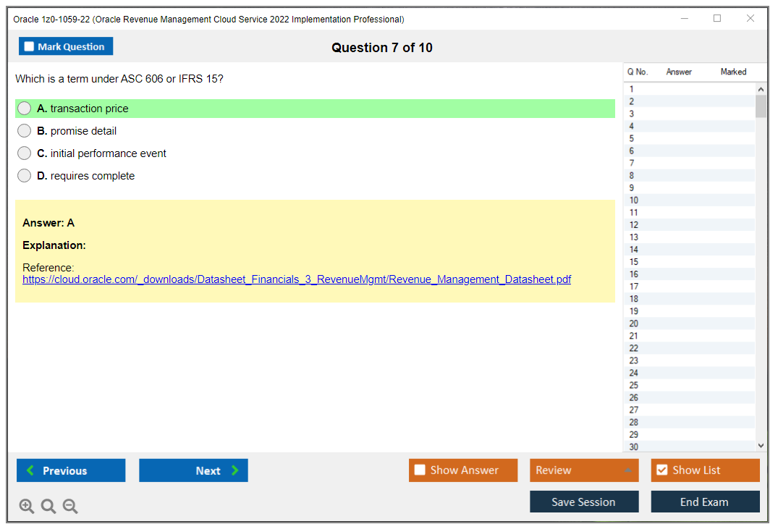Select option A transaction price
The height and width of the screenshot is (532, 778).
click(x=25, y=109)
